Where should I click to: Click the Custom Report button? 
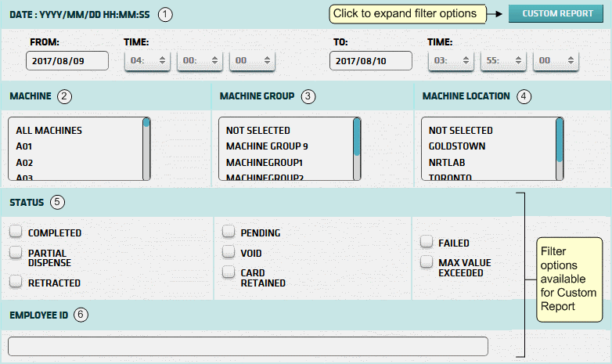(556, 13)
